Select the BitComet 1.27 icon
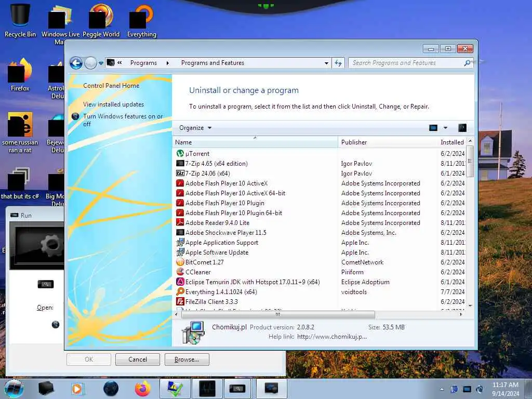Image resolution: width=532 pixels, height=399 pixels. 180,262
